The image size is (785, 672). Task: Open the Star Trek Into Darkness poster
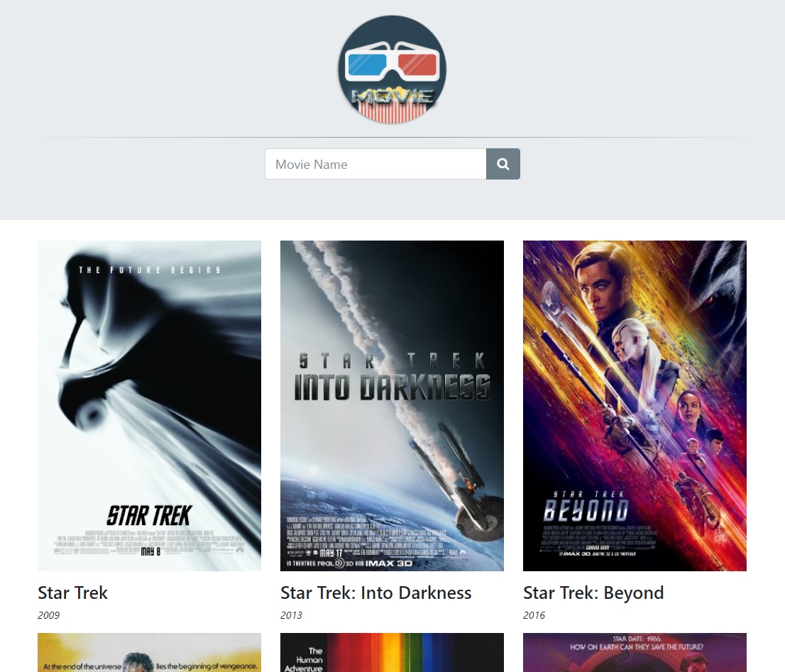tap(392, 406)
